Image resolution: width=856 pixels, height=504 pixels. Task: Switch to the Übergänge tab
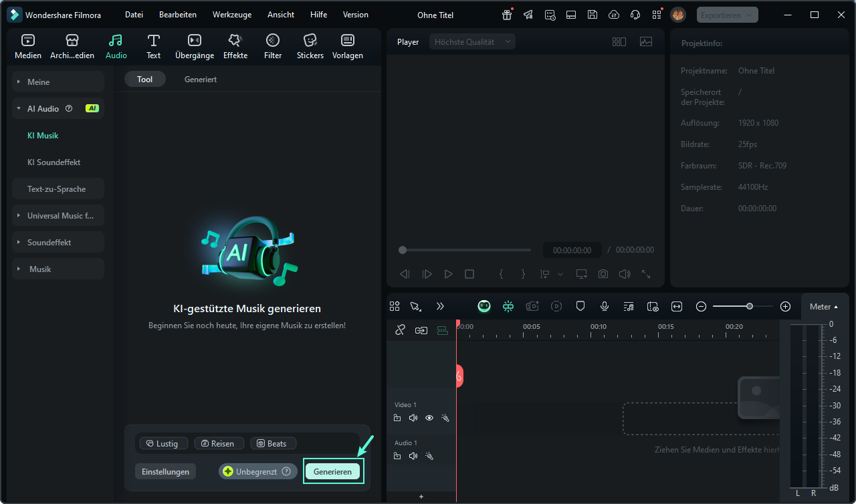click(x=195, y=47)
